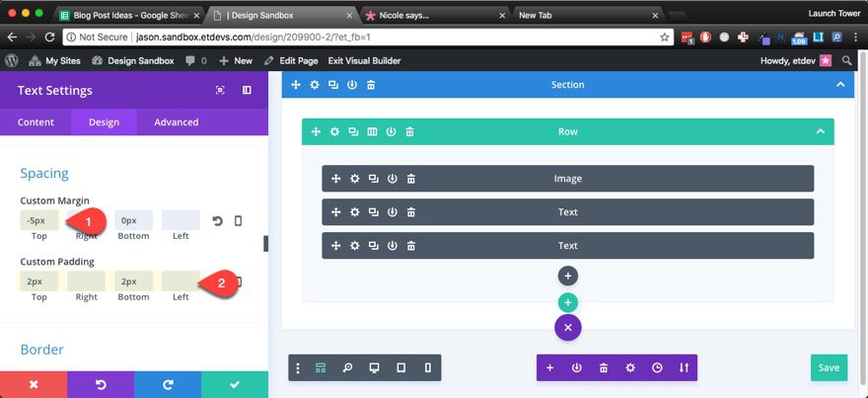Image resolution: width=868 pixels, height=398 pixels.
Task: Switch to the Content tab
Action: coord(36,121)
